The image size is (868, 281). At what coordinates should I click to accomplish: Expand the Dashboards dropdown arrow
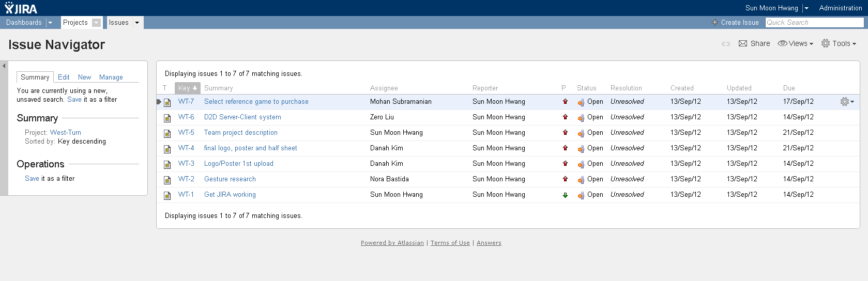tap(50, 23)
